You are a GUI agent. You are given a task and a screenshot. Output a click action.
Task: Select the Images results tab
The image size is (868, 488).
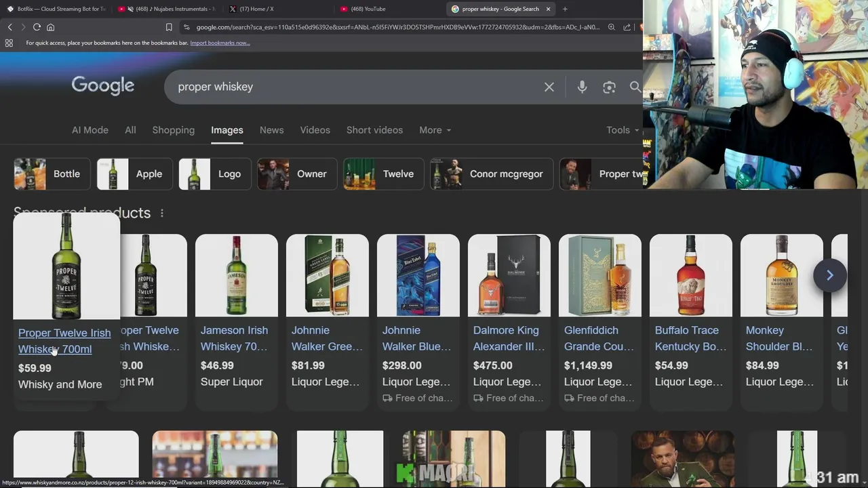click(x=227, y=130)
